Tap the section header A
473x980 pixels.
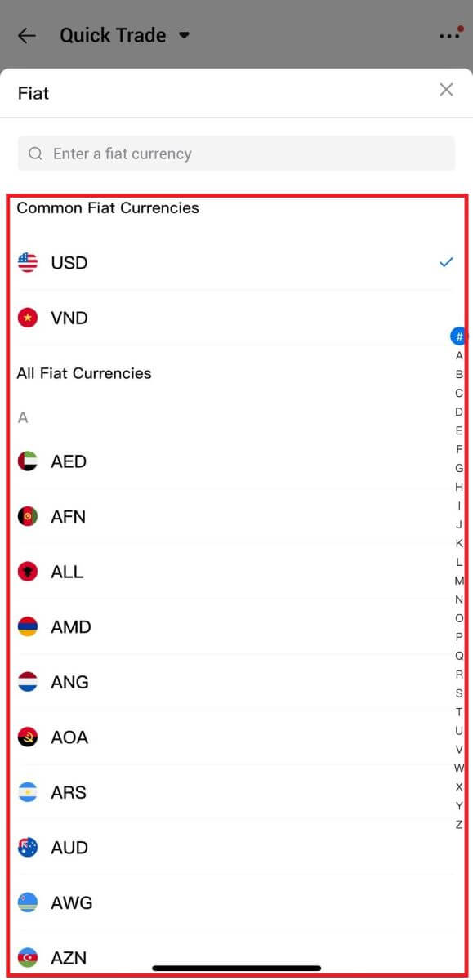coord(22,417)
